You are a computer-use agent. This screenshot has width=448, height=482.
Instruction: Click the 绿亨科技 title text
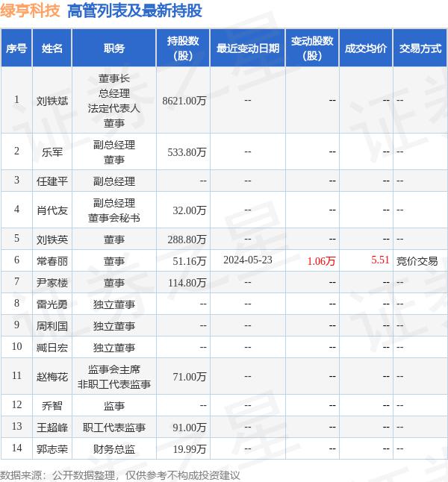point(31,10)
